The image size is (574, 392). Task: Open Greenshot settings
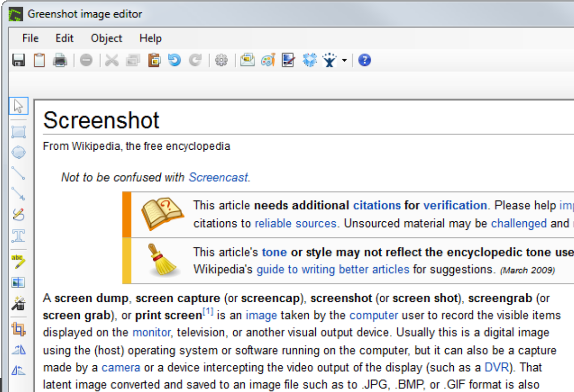[221, 60]
